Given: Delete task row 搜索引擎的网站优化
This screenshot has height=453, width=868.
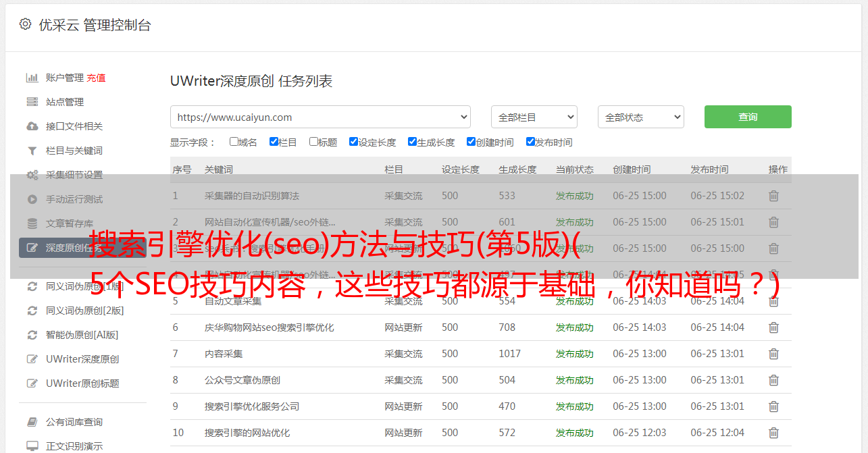Looking at the screenshot, I should [774, 433].
